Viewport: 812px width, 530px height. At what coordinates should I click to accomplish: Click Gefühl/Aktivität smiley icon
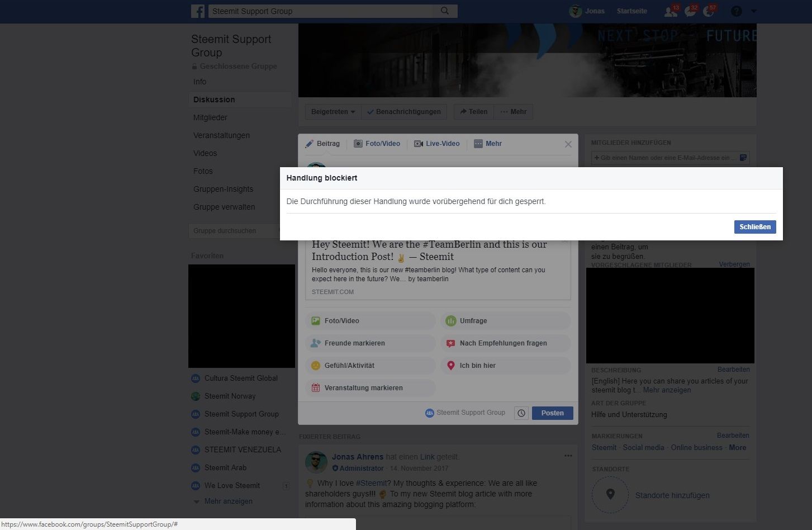(316, 366)
